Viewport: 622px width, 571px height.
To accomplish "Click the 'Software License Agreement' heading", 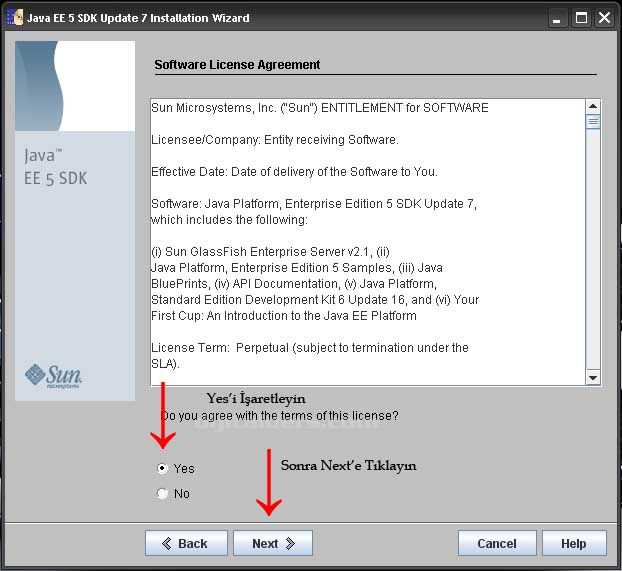I will 237,65.
